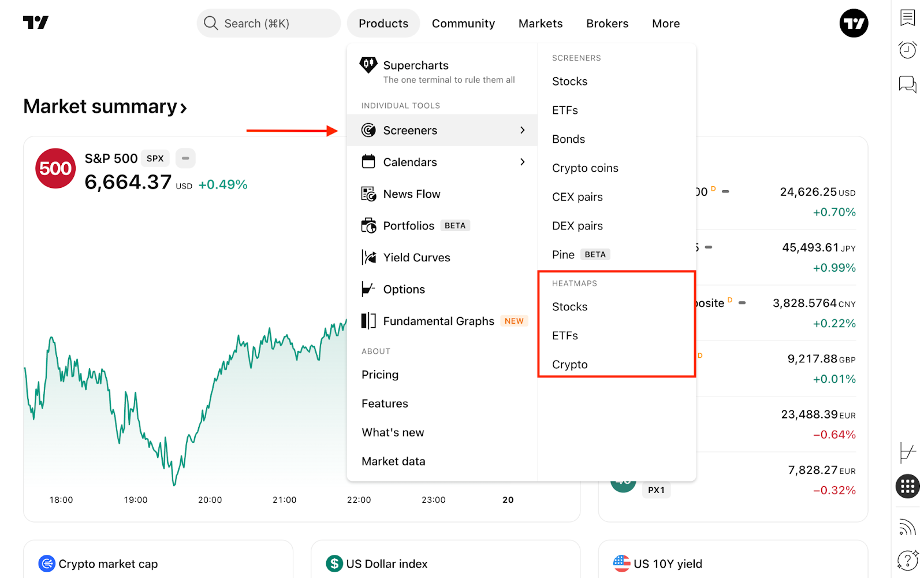Viewport: 924px width, 578px height.
Task: Click the 9,217.88 GBP index value
Action: click(822, 359)
